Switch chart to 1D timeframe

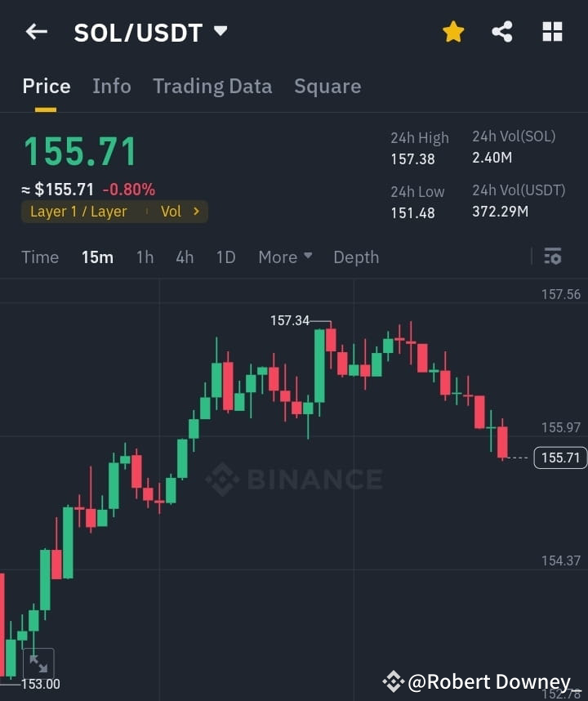pos(226,257)
